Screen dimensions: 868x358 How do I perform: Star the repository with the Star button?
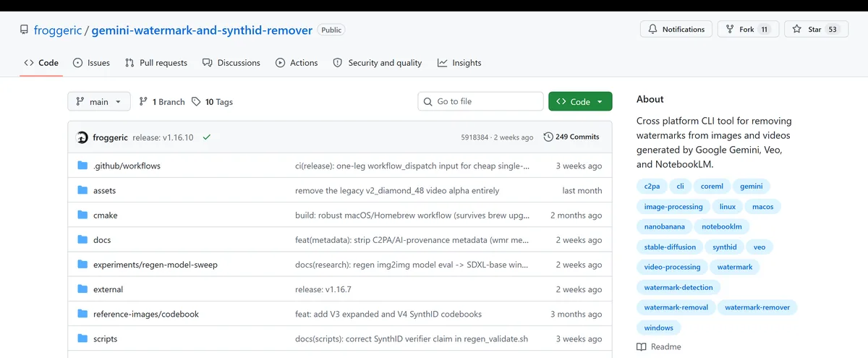(814, 30)
